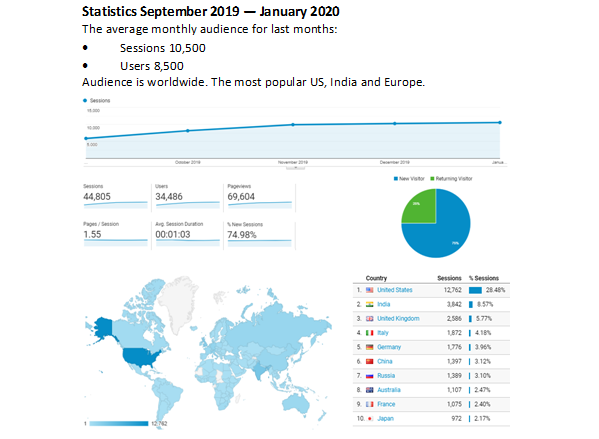Click the blue New Visitor legend square

[396, 179]
